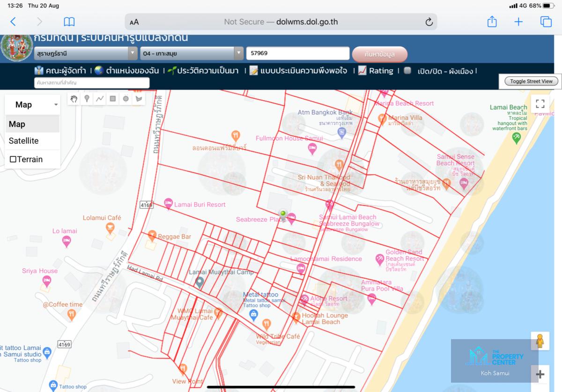Screen dimensions: 562x392
Task: Choose Satellite view option
Action: point(32,141)
